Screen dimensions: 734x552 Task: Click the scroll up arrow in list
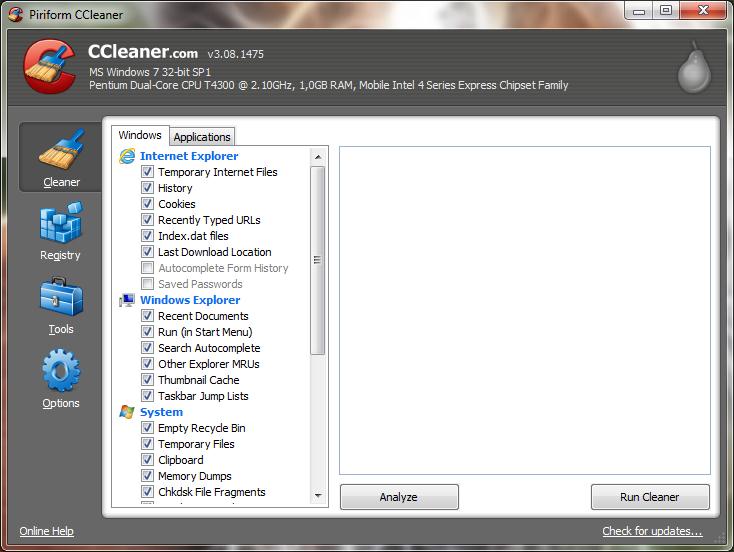pyautogui.click(x=318, y=157)
